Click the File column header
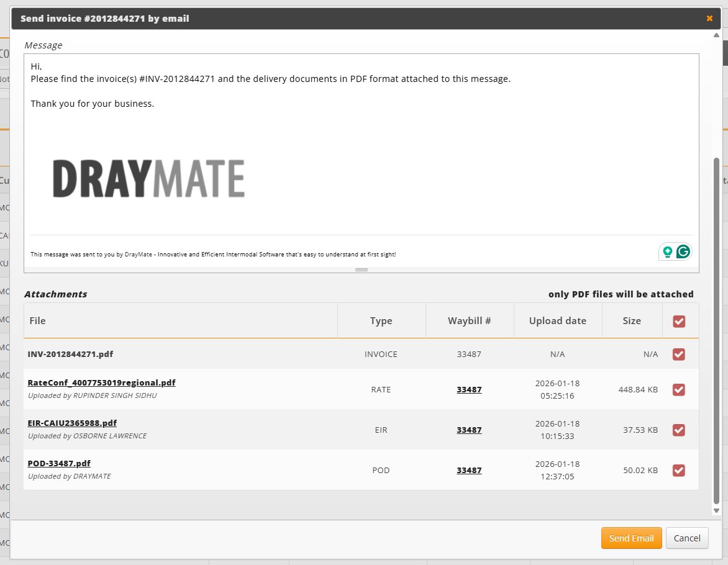 pos(37,320)
